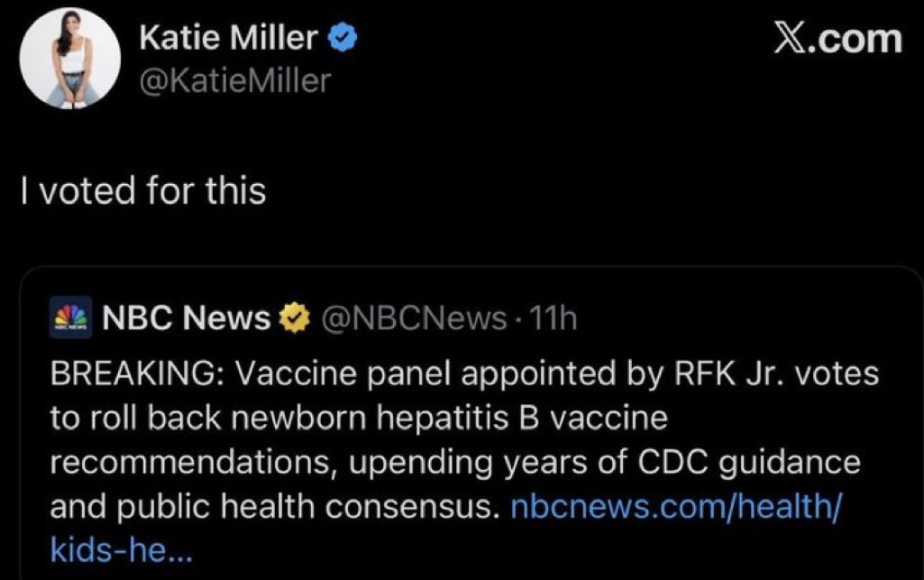924x580 pixels.
Task: Open the nbcnews.com/health/ article link
Action: pyautogui.click(x=675, y=507)
